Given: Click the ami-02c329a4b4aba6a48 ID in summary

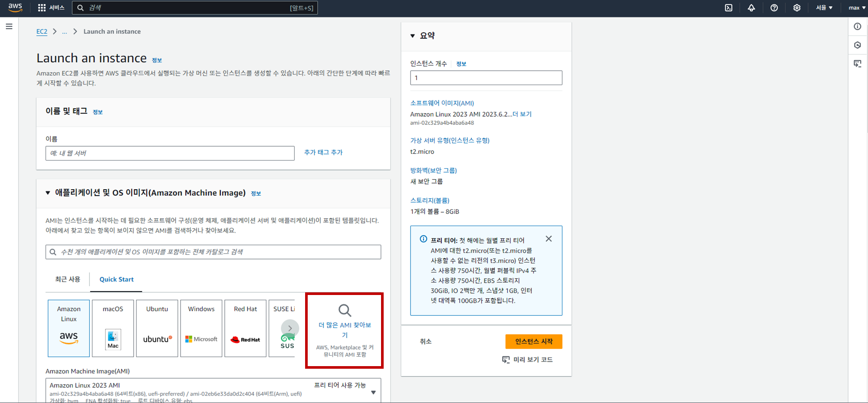Looking at the screenshot, I should tap(442, 123).
